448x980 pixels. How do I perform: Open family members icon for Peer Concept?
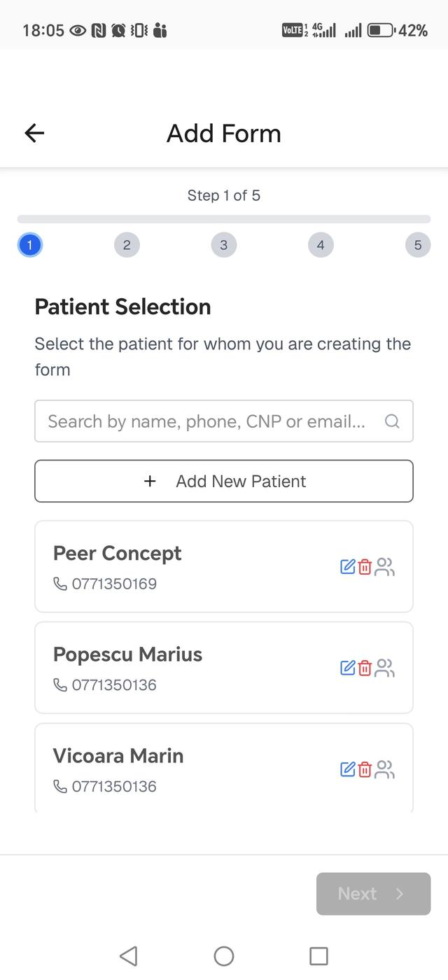[x=385, y=567]
